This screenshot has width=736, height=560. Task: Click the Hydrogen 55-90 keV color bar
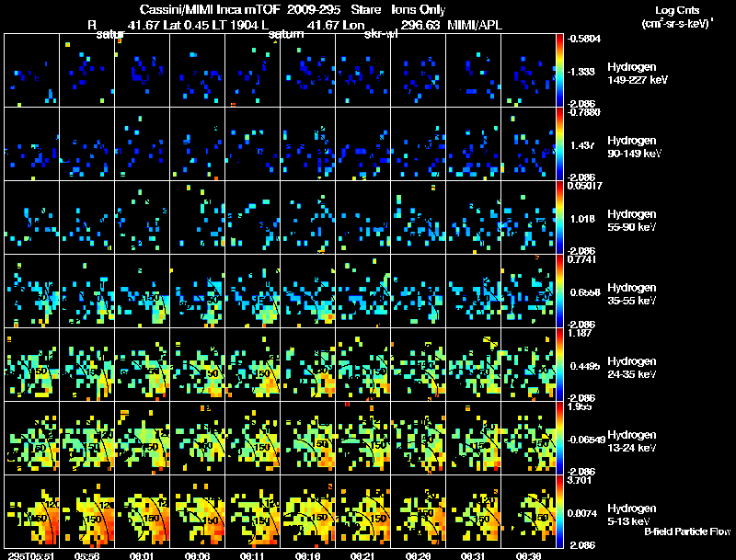[x=559, y=218]
